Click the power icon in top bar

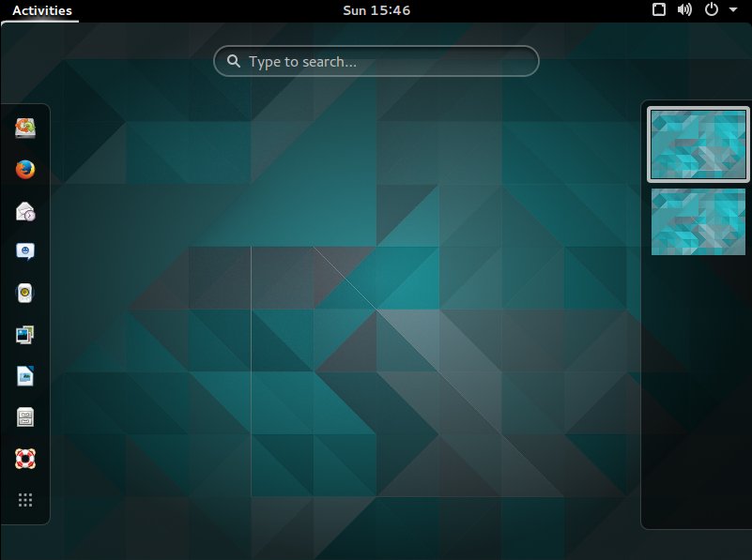(x=712, y=9)
